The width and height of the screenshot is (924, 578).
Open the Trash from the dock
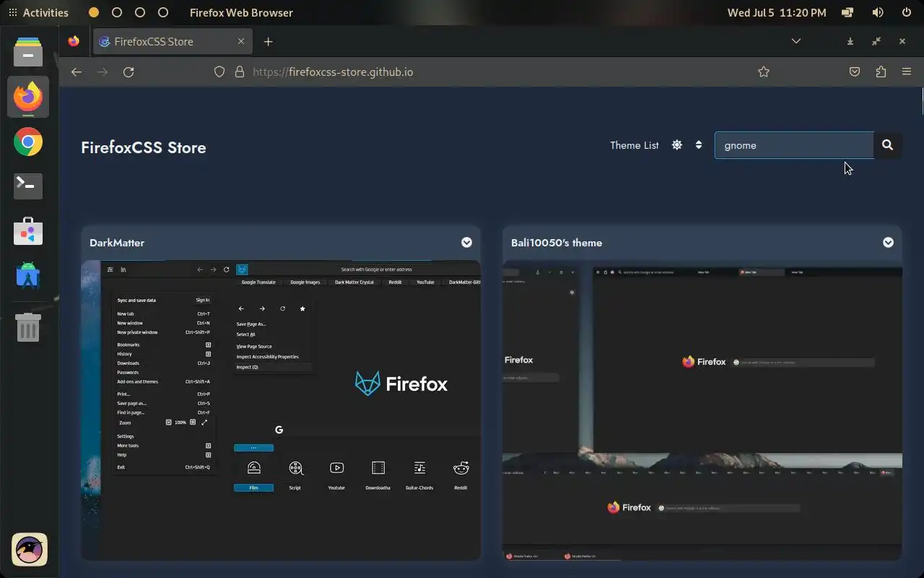(x=28, y=327)
